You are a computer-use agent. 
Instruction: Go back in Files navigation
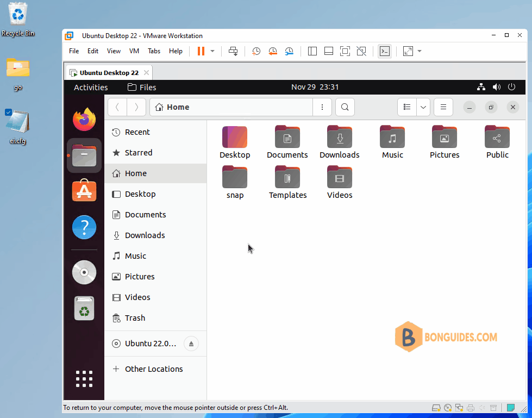click(117, 107)
